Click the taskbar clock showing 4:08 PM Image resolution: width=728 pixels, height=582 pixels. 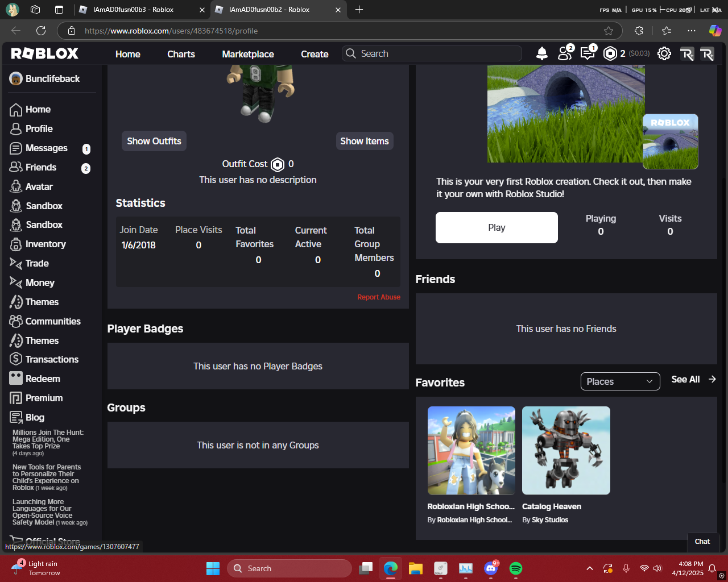[688, 568]
